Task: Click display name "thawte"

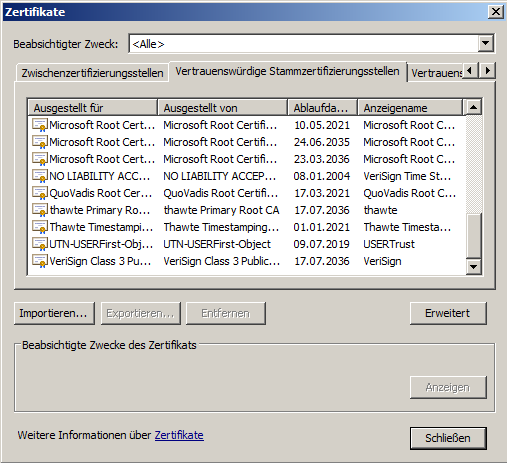Action: (x=380, y=210)
